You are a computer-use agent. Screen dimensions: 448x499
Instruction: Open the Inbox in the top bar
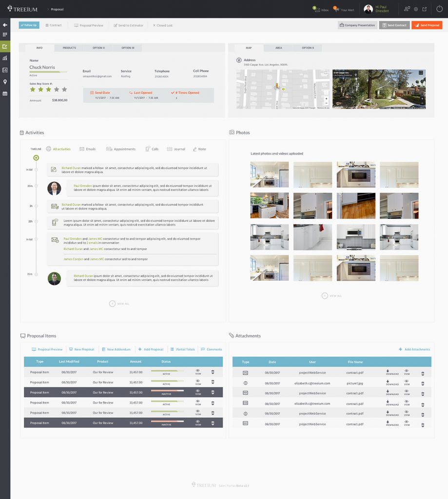tap(321, 10)
